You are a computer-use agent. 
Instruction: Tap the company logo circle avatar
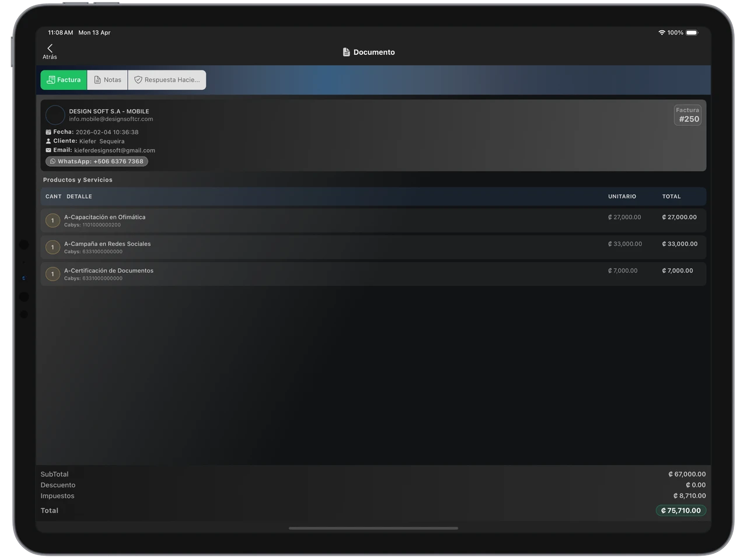tap(55, 115)
